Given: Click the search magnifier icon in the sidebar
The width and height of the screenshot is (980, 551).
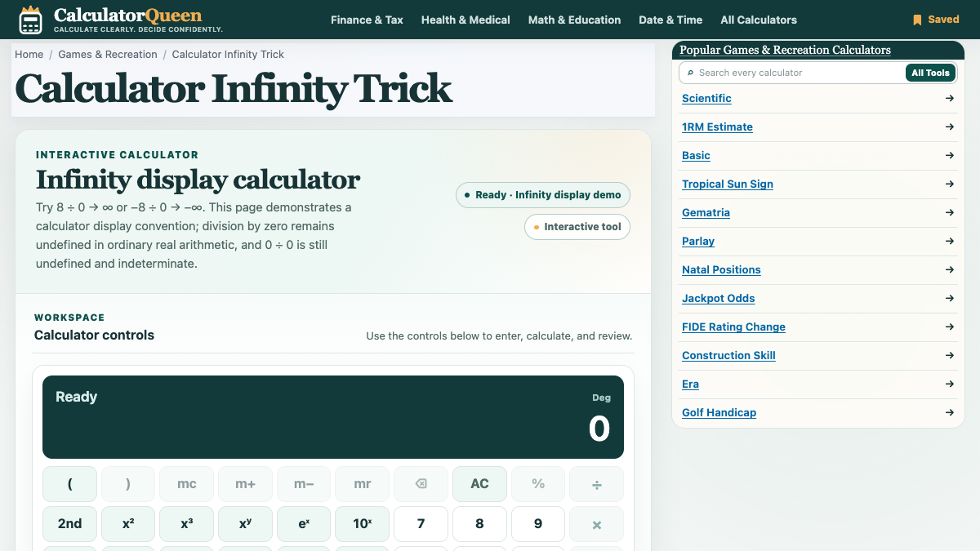Looking at the screenshot, I should pyautogui.click(x=691, y=73).
